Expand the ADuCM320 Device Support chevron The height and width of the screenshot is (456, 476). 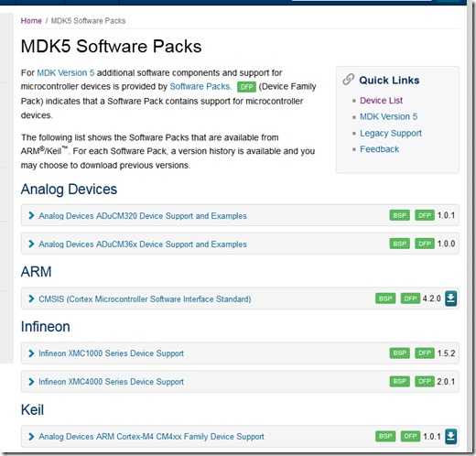(31, 215)
